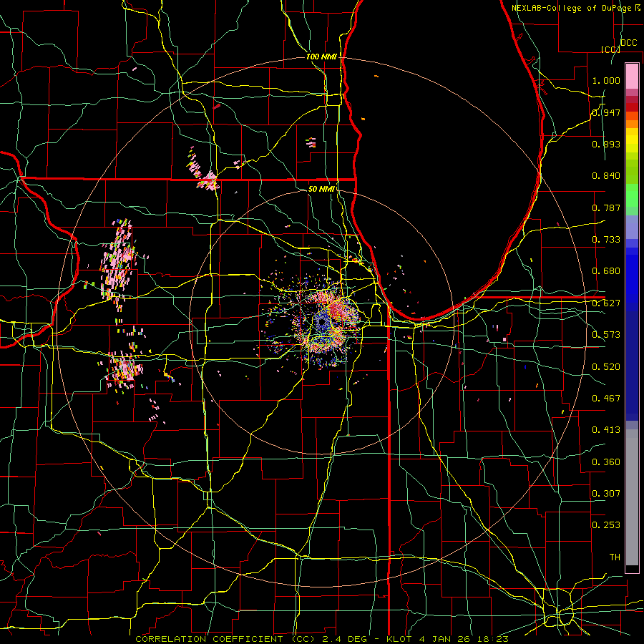644x644 pixels.
Task: Click the 50 NMI range ring label
Action: click(x=321, y=189)
